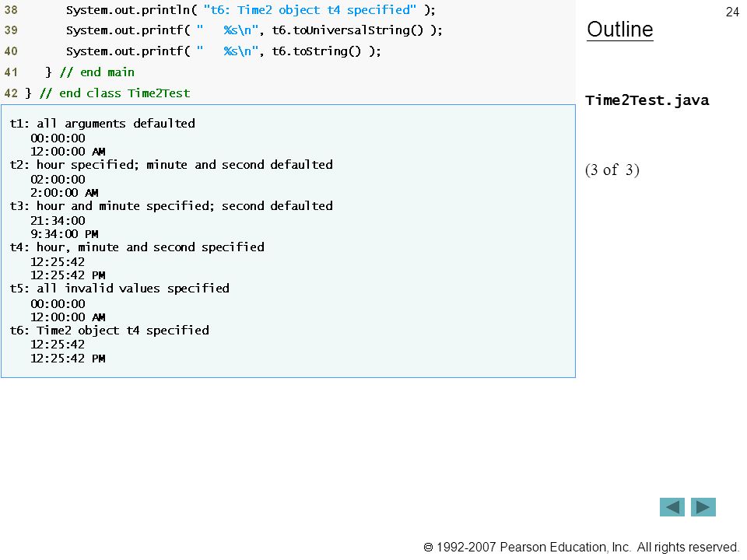
Task: Click output value 02:00:00
Action: [58, 180]
